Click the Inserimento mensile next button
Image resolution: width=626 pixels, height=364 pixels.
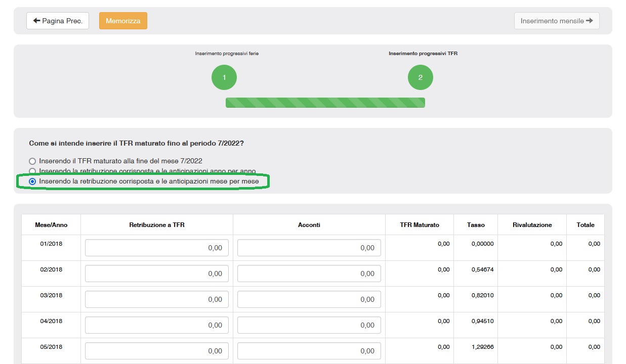(556, 21)
